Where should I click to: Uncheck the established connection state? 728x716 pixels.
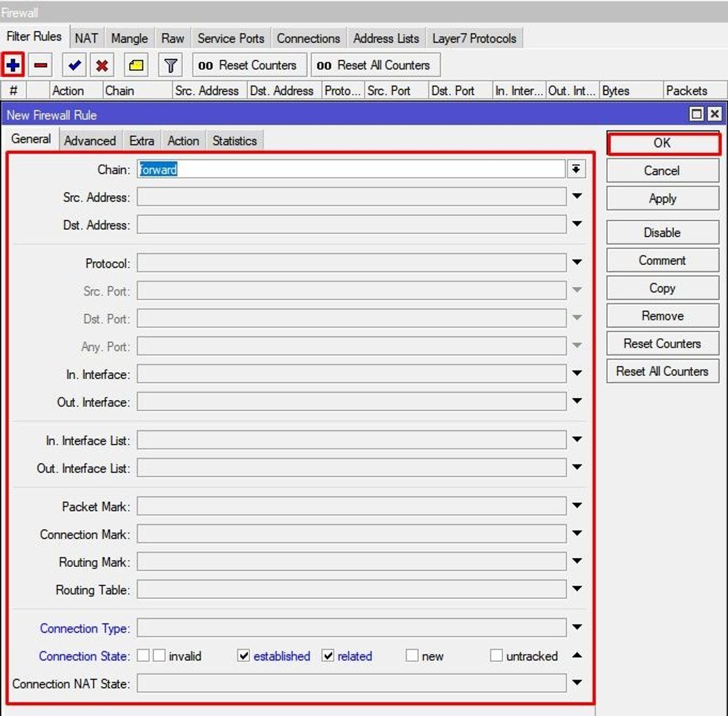[244, 655]
